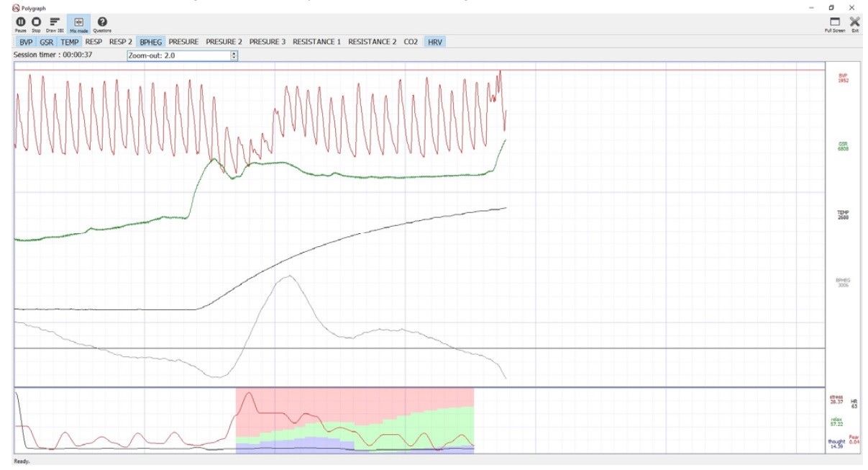The height and width of the screenshot is (470, 868).
Task: Select the RESISTANCE 2 tab
Action: (x=373, y=42)
